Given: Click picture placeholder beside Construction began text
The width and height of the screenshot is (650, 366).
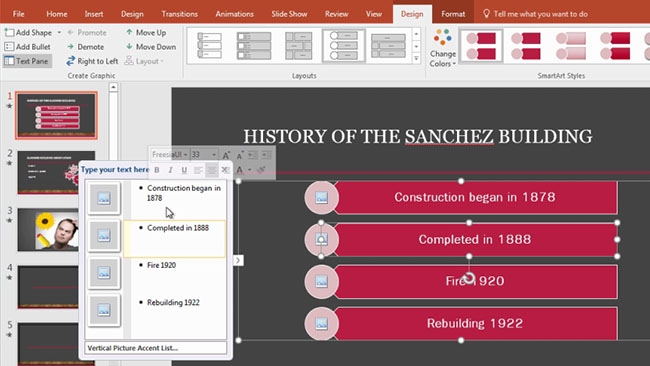Looking at the screenshot, I should click(104, 198).
